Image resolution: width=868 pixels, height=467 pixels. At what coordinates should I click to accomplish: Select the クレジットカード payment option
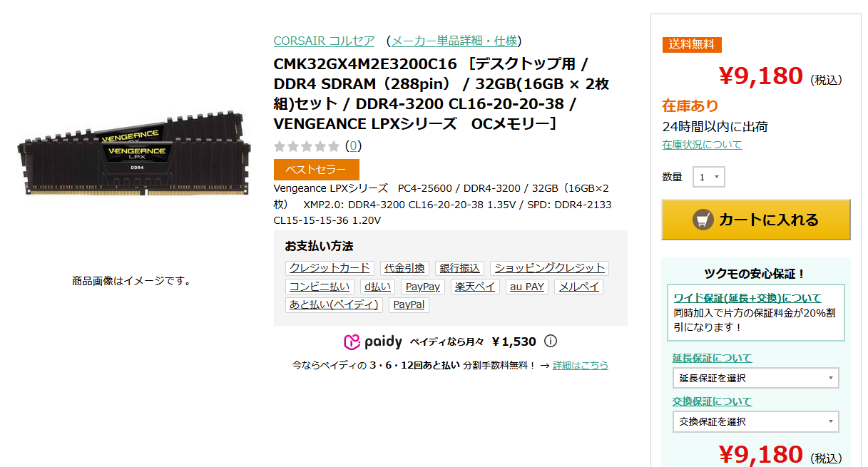click(x=330, y=268)
